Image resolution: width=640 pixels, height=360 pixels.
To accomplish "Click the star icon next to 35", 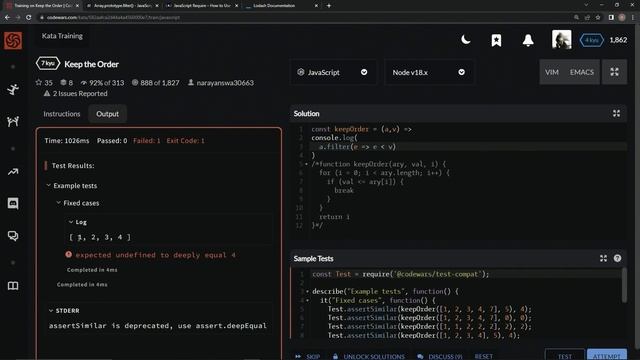I will [39, 82].
